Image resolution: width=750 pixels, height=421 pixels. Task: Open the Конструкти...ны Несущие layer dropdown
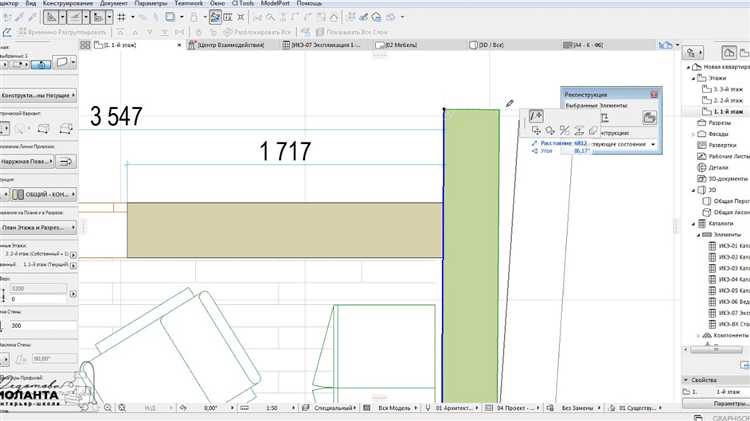[x=37, y=95]
